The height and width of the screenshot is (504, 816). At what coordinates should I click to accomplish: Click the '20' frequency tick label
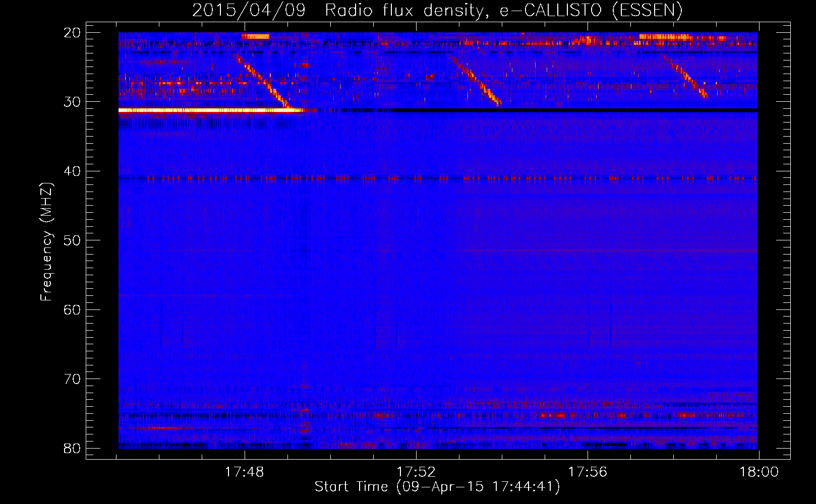click(72, 33)
